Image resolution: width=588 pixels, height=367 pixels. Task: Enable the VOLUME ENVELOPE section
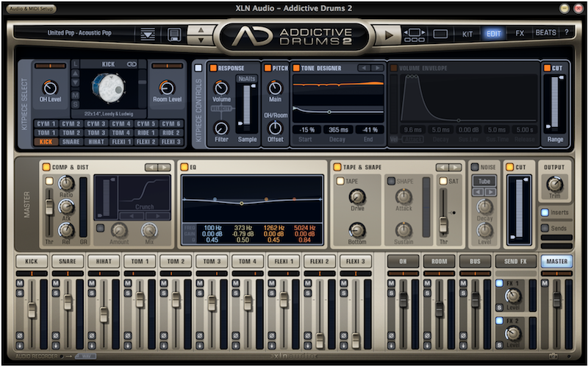pyautogui.click(x=394, y=68)
